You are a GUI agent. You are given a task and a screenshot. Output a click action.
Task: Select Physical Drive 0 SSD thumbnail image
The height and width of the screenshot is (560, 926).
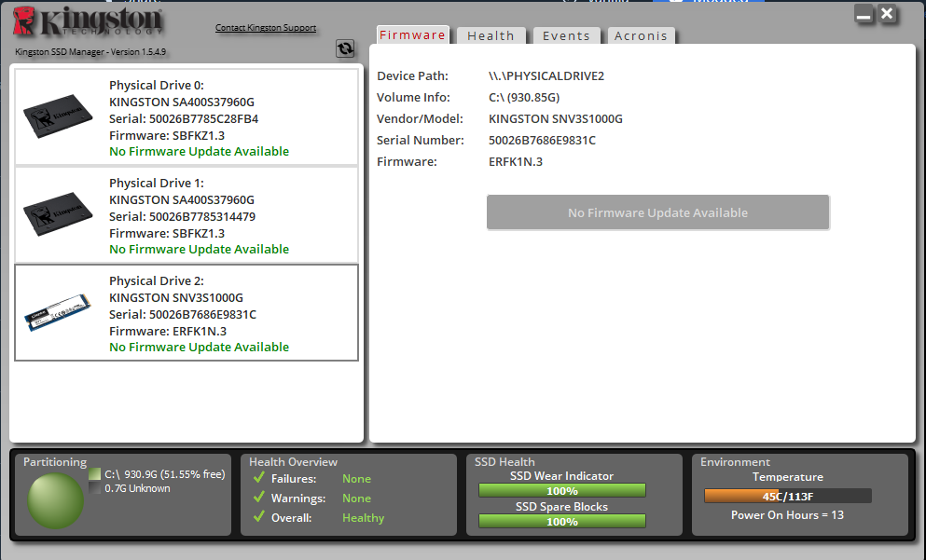click(58, 116)
